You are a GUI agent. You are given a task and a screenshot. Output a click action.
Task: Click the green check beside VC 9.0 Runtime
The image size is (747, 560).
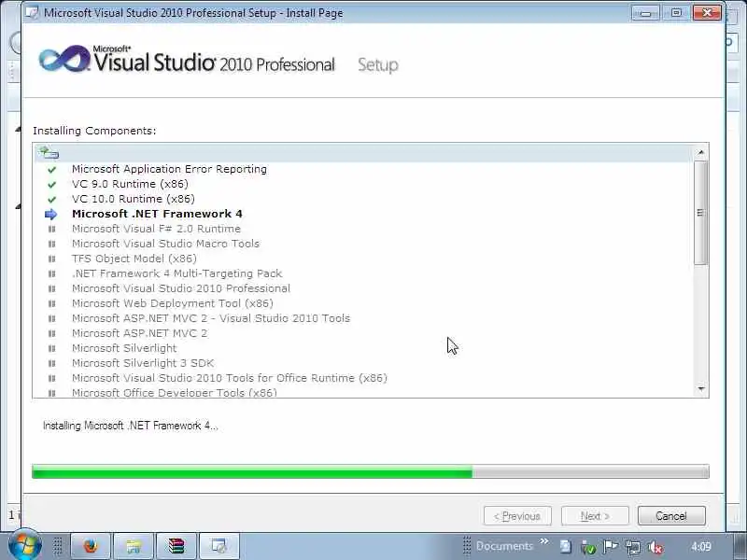(x=51, y=184)
